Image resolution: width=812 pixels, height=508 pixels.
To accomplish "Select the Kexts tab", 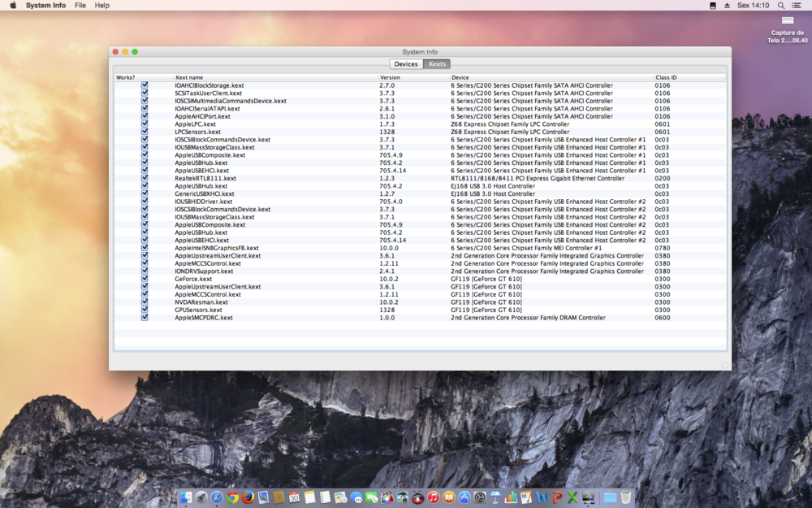I will tap(437, 64).
